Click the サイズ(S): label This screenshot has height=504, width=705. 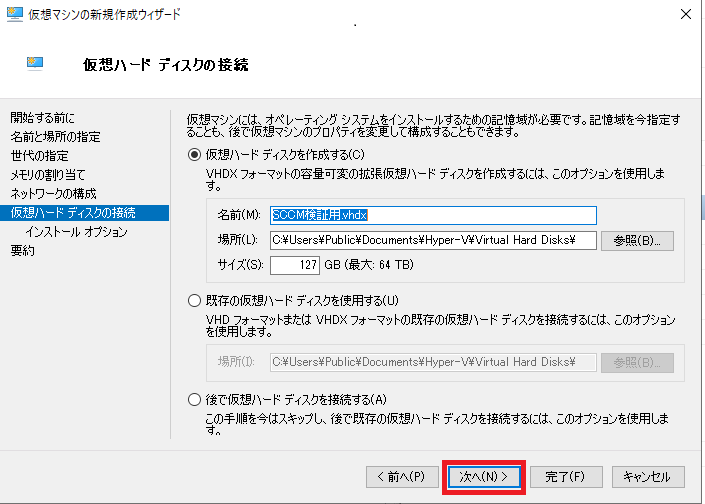click(240, 265)
